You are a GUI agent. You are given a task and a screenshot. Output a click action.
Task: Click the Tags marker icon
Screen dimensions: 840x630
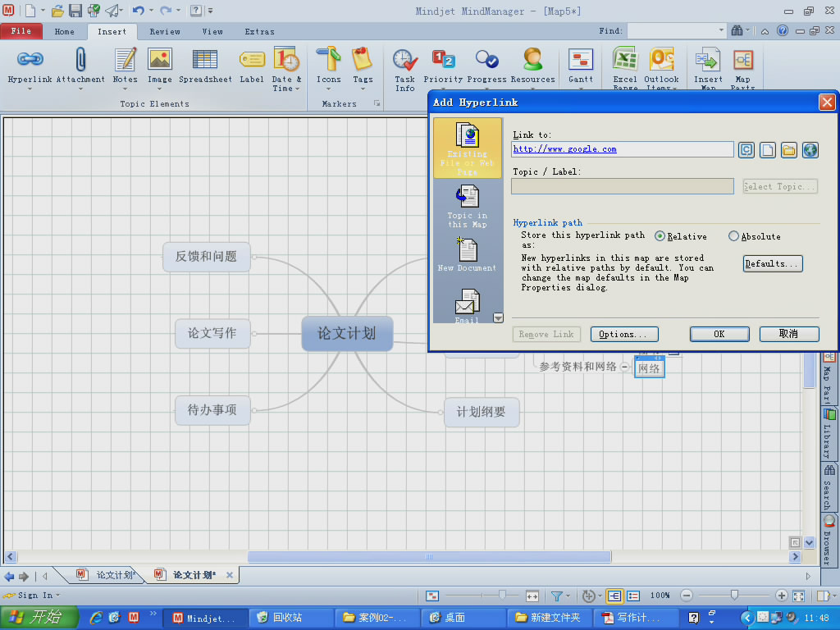pos(363,59)
